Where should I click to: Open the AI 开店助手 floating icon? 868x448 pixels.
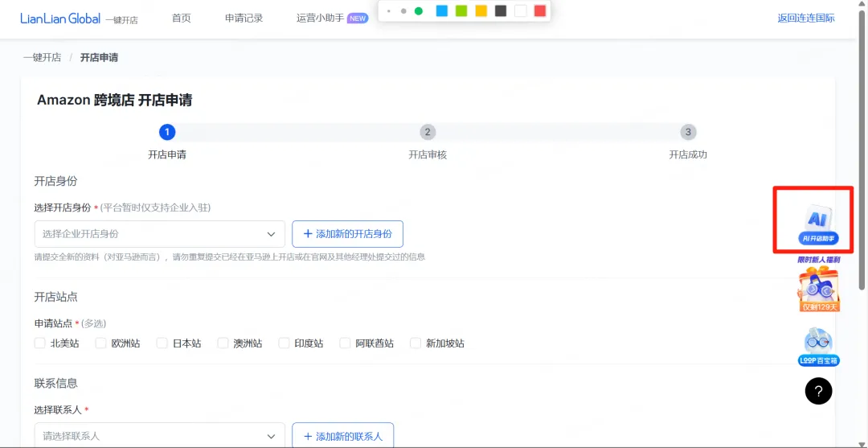(x=818, y=224)
